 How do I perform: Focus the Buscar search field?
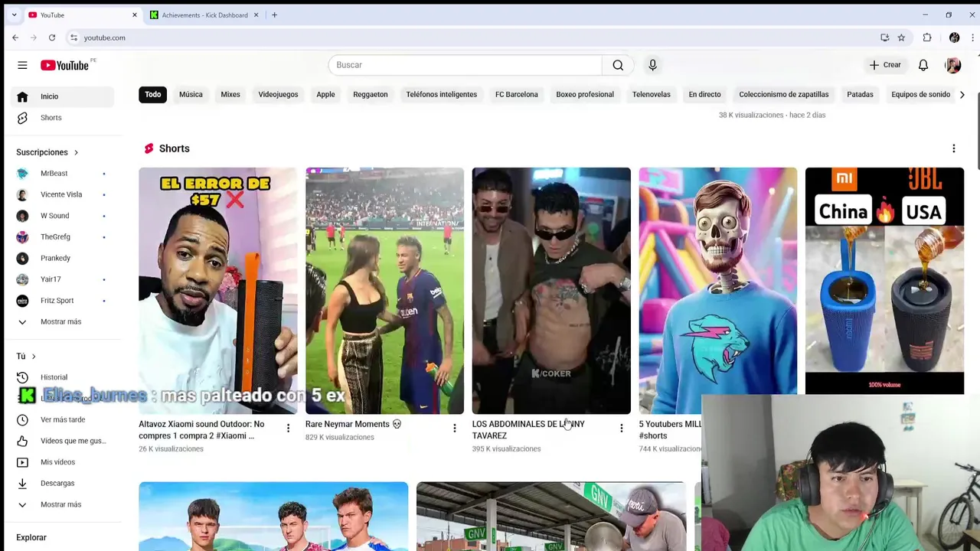[465, 65]
